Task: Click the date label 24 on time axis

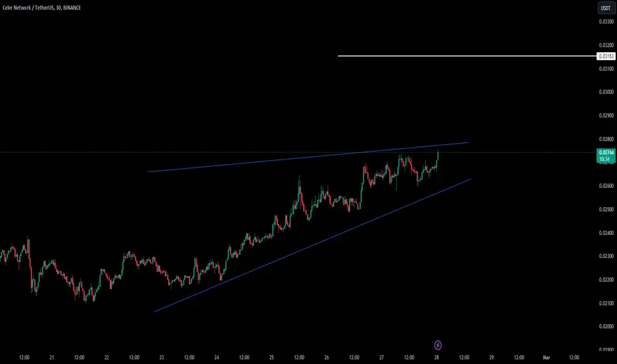Action: coord(216,357)
